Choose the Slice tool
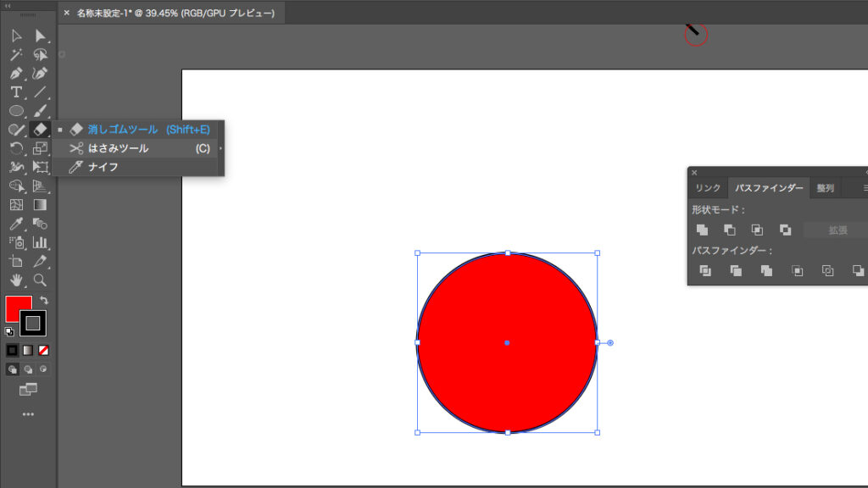Viewport: 868px width, 488px height. (x=40, y=261)
